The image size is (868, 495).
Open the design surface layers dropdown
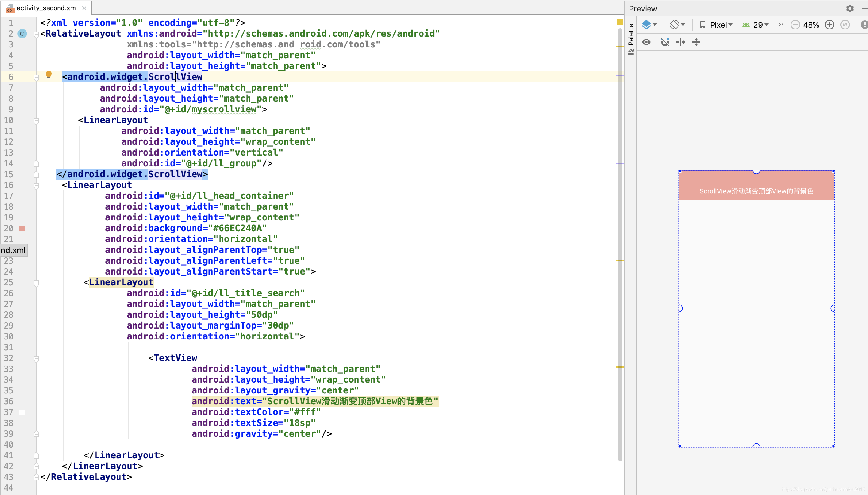(649, 25)
